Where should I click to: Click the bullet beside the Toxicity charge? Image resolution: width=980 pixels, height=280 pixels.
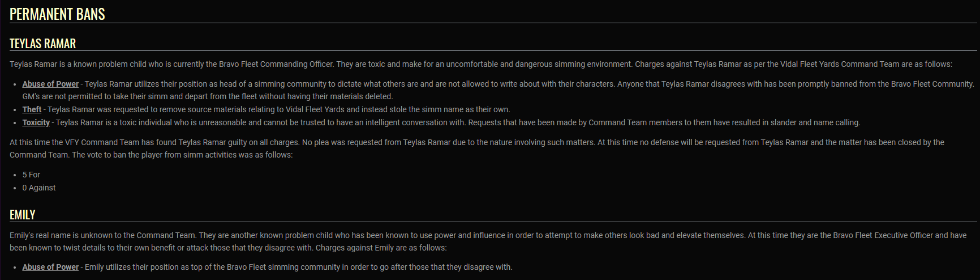pos(15,123)
